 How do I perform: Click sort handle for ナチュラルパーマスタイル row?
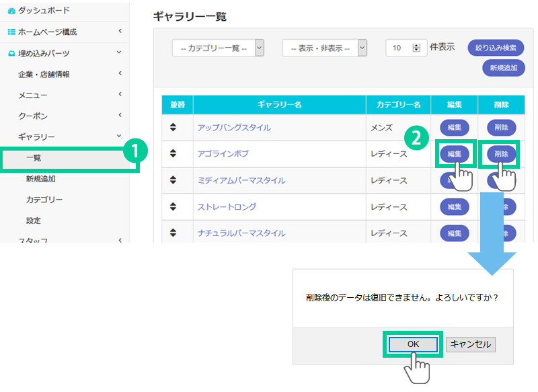click(173, 233)
